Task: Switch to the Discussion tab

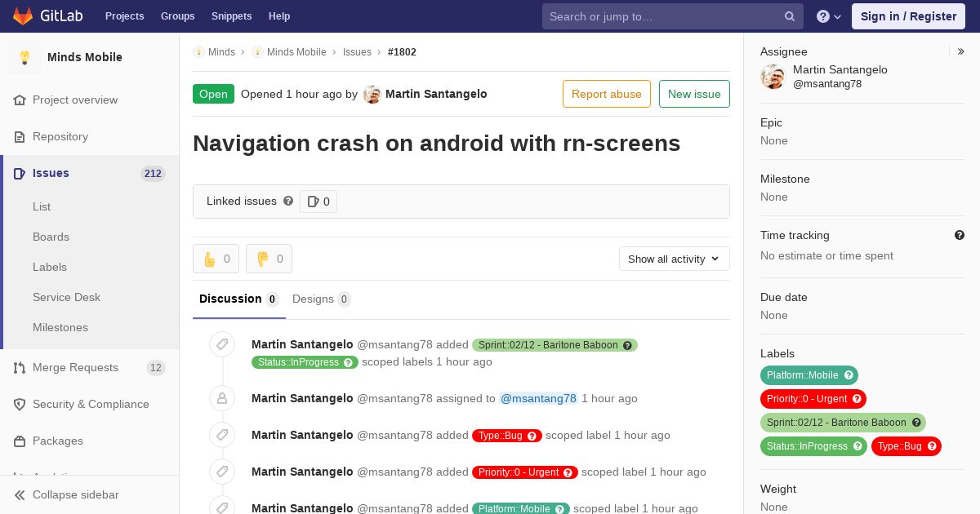Action: click(x=239, y=299)
